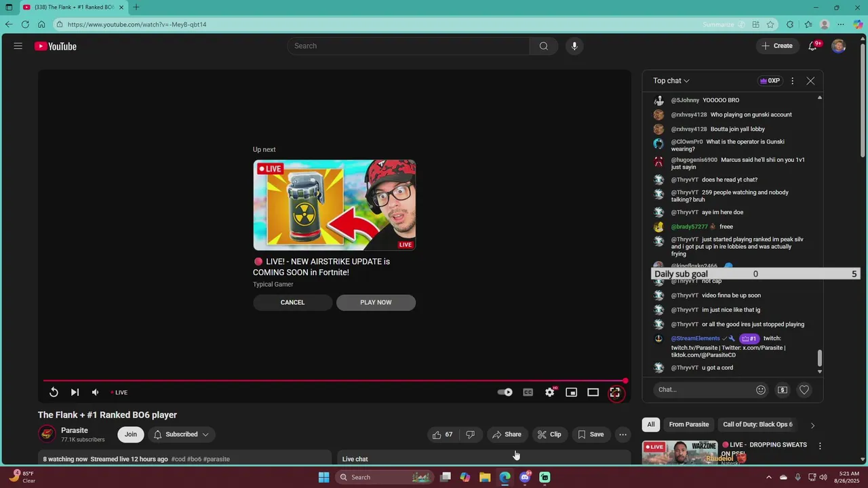Open the Live chat replay section

(x=483, y=459)
